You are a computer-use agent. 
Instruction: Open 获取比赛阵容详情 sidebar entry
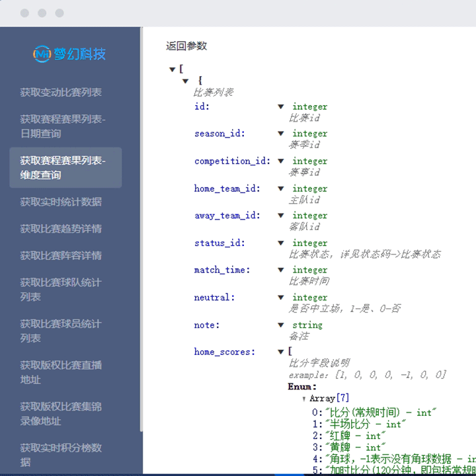[x=61, y=256]
